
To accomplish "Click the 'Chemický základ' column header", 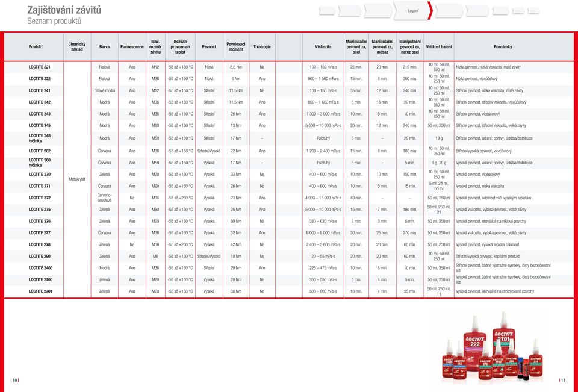I will (x=77, y=47).
